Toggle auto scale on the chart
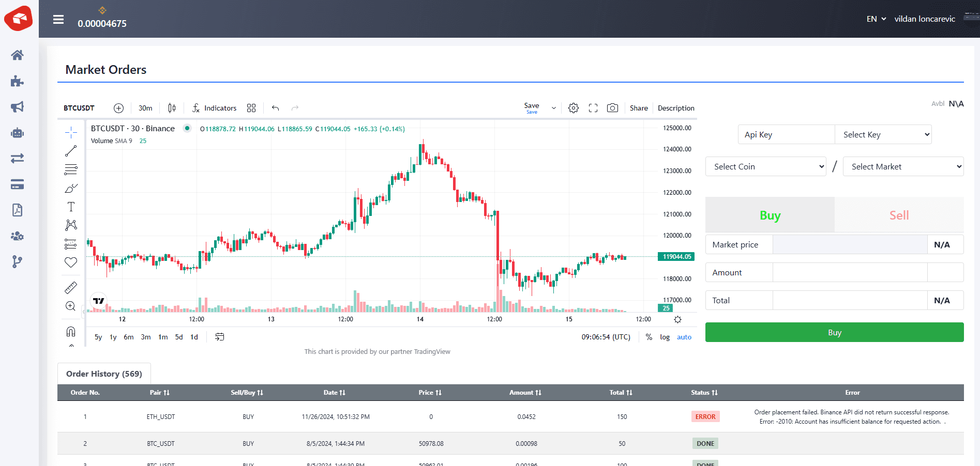This screenshot has width=980, height=466. coord(684,337)
